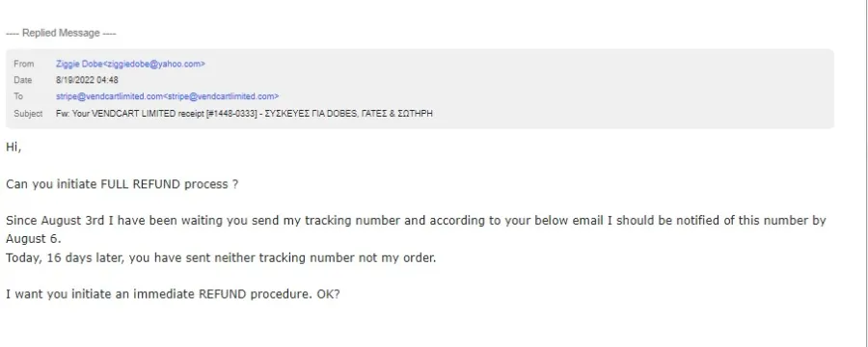
Task: Click the "August 6." text line
Action: coord(33,239)
